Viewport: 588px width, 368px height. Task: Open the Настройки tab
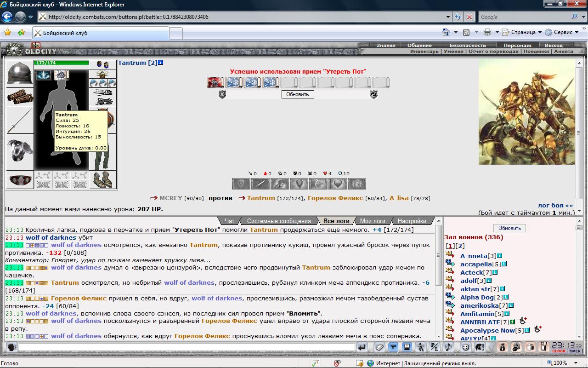(412, 221)
